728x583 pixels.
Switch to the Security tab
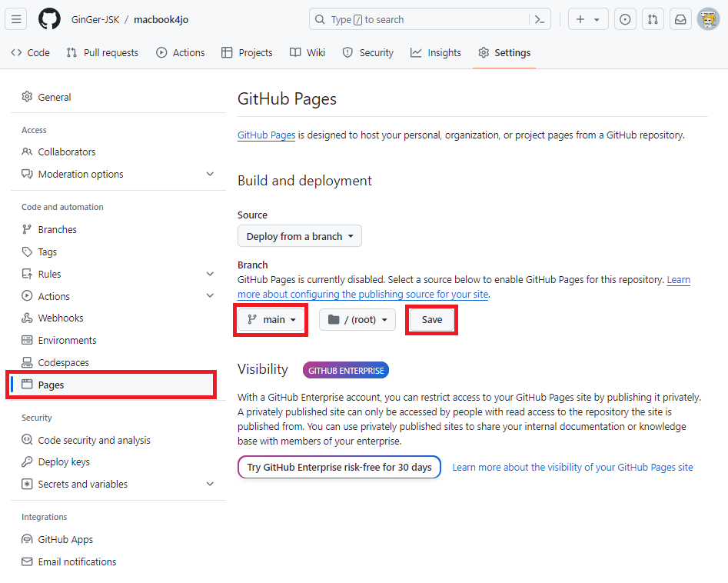pos(367,52)
